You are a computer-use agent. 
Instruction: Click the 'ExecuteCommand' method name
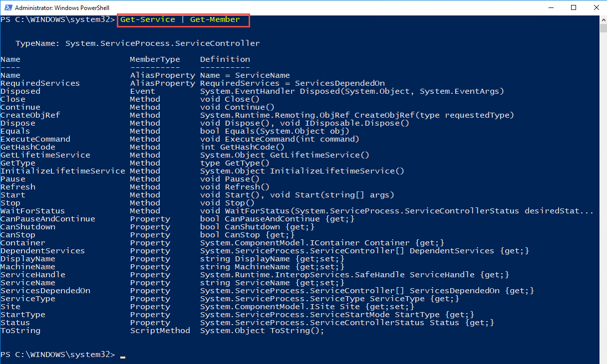[x=35, y=139]
